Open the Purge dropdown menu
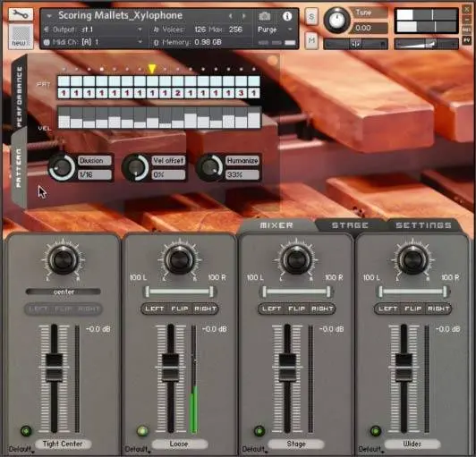This screenshot has width=476, height=457. (x=275, y=30)
